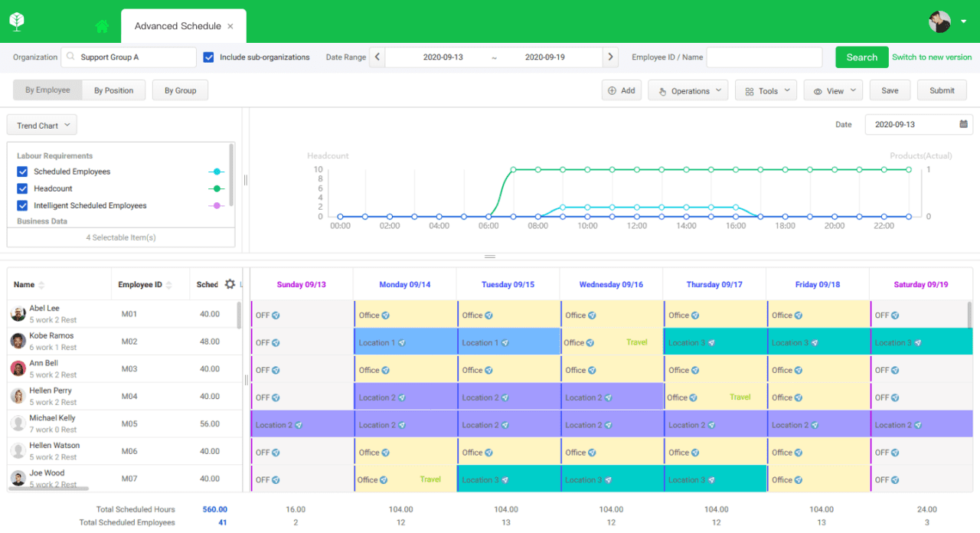This screenshot has height=533, width=980.
Task: Enable the Include sub-organizations checkbox
Action: (207, 57)
